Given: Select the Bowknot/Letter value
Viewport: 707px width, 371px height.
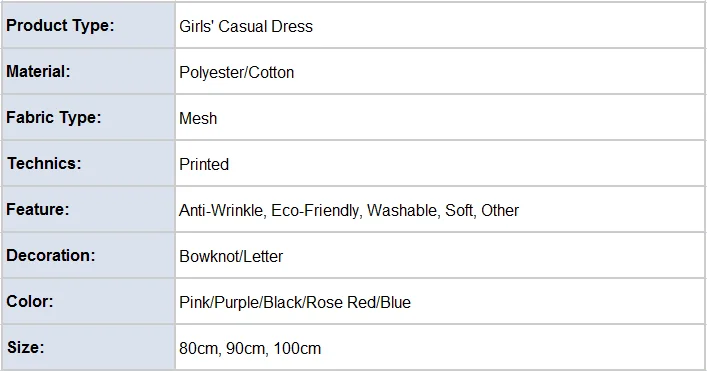Looking at the screenshot, I should point(231,256).
